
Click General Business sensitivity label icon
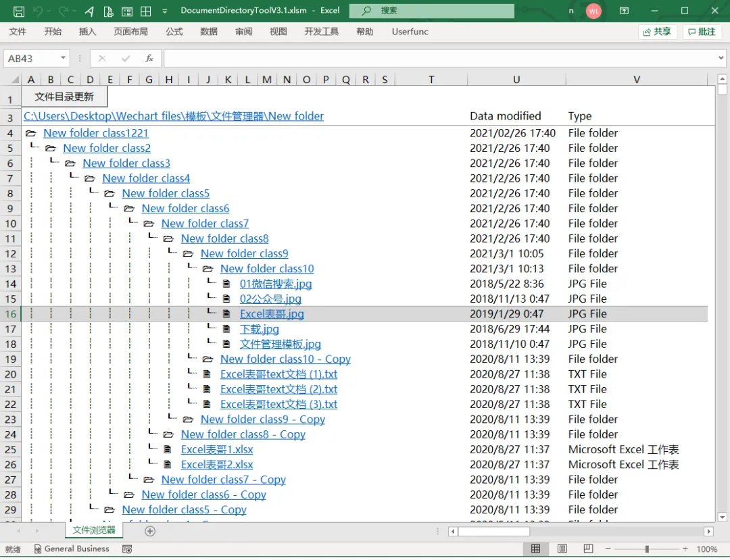tap(38, 549)
